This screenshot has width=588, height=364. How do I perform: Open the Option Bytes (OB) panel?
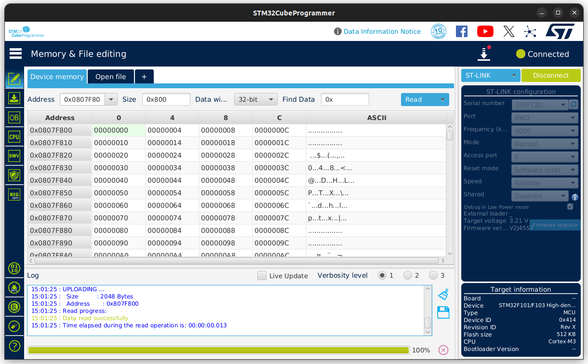(x=14, y=117)
